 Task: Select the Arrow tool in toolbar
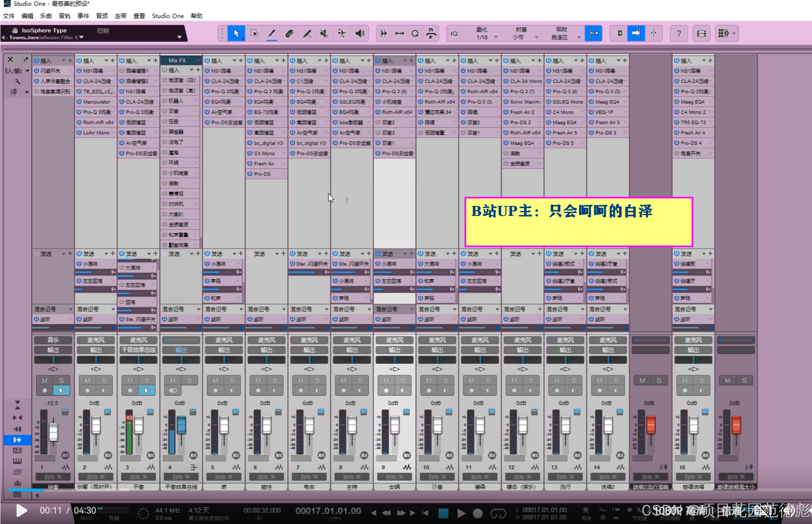pyautogui.click(x=236, y=33)
